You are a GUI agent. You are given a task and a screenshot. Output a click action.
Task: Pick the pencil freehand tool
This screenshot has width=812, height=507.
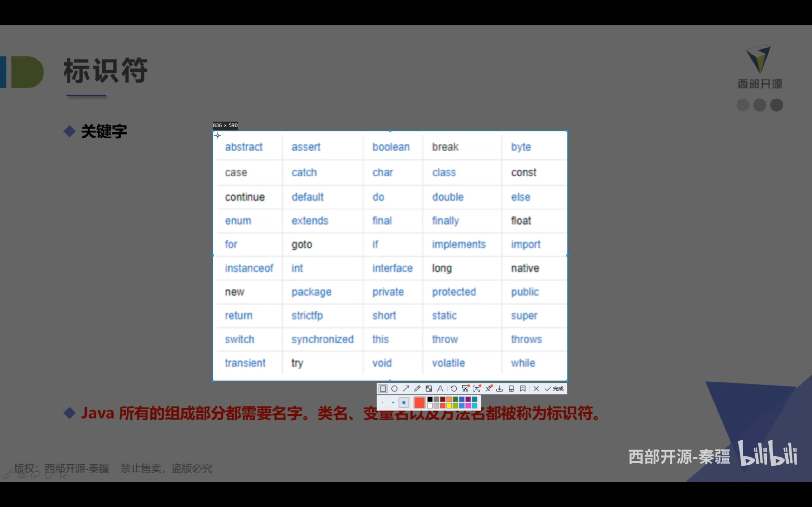[x=417, y=388]
